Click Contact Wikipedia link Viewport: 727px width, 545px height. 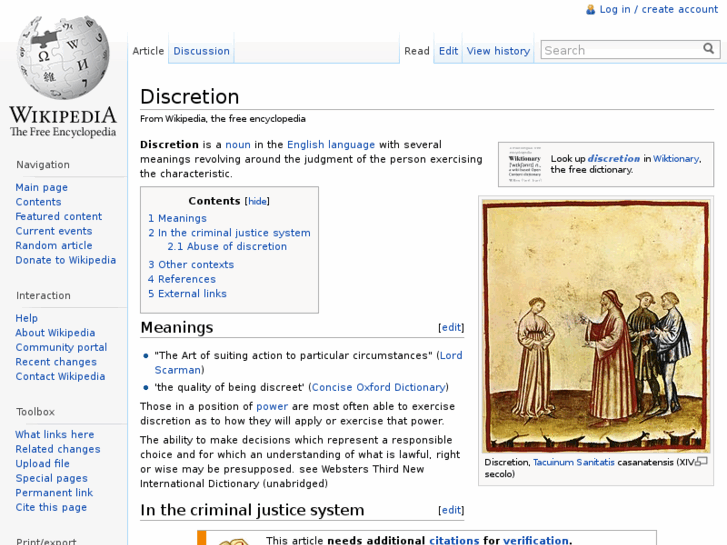(60, 377)
